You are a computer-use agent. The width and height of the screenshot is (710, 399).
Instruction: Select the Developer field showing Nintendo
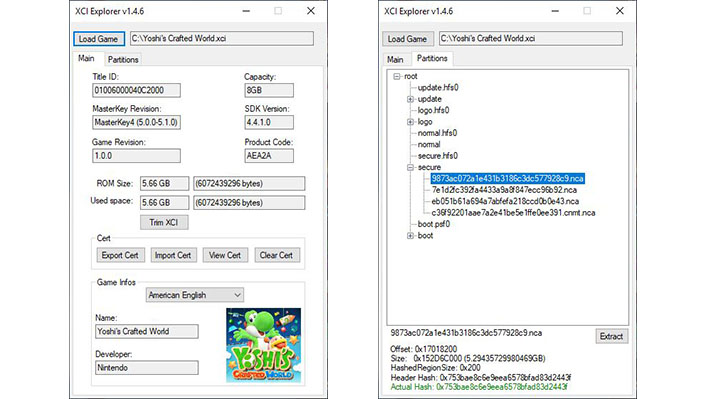[147, 368]
